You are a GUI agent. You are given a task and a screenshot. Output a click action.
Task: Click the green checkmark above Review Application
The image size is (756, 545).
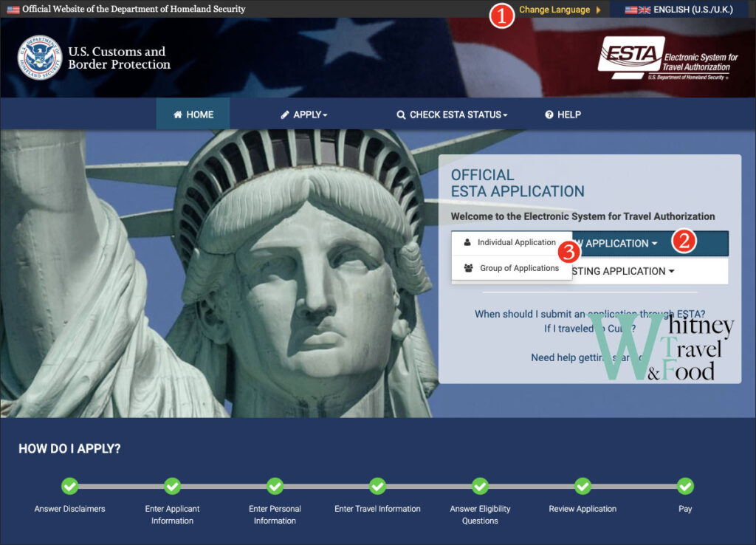(x=583, y=486)
